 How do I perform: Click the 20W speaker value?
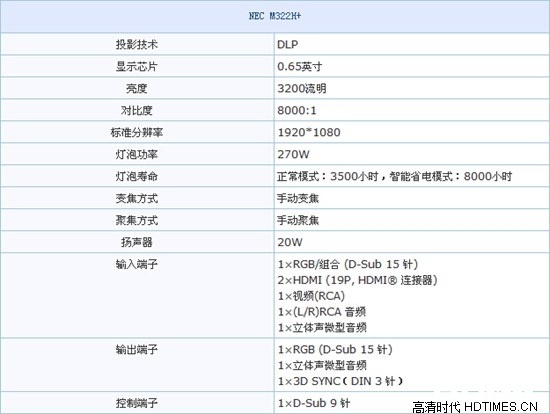coord(290,242)
